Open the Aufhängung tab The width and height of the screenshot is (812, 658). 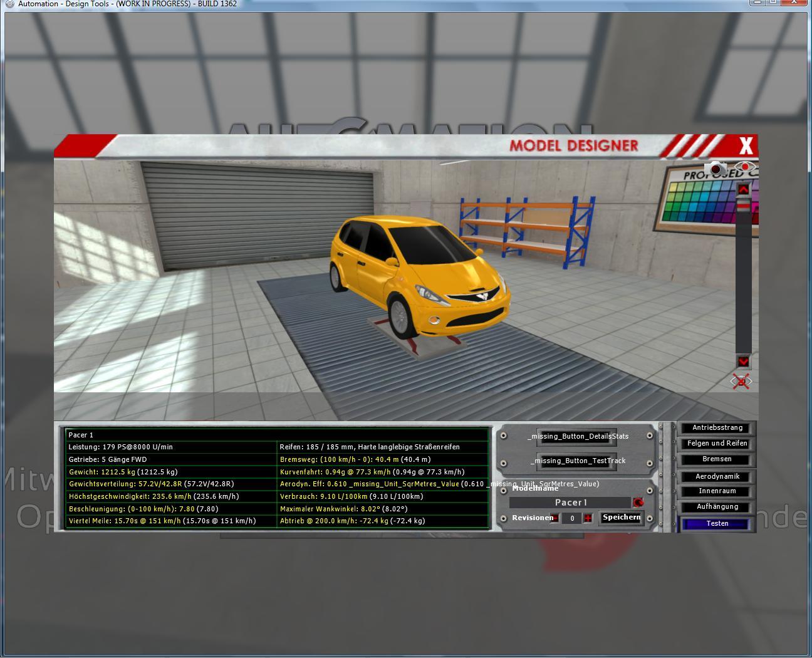coord(717,507)
